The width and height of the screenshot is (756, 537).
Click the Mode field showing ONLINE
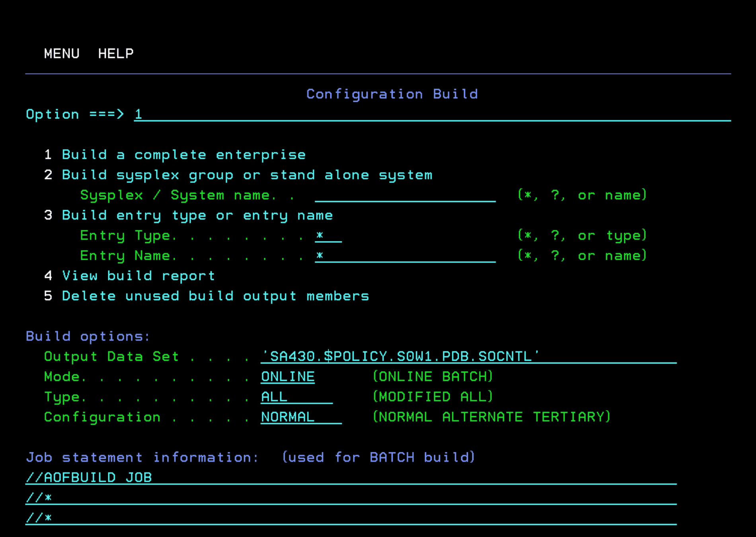pos(288,377)
